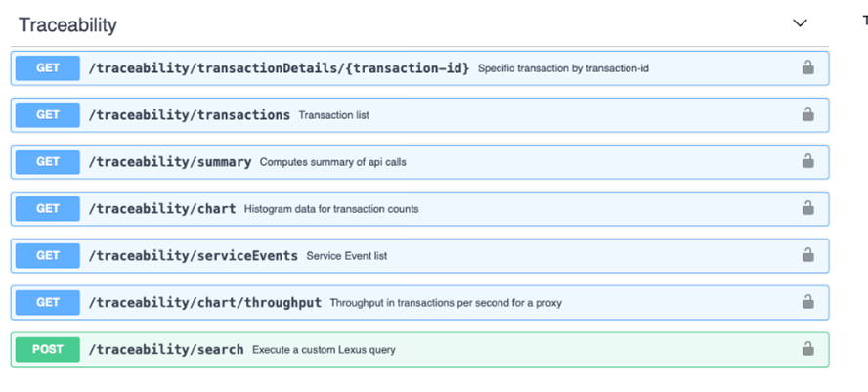Image resolution: width=868 pixels, height=392 pixels.
Task: Expand the GET /traceability/transactions operation
Action: pyautogui.click(x=419, y=115)
